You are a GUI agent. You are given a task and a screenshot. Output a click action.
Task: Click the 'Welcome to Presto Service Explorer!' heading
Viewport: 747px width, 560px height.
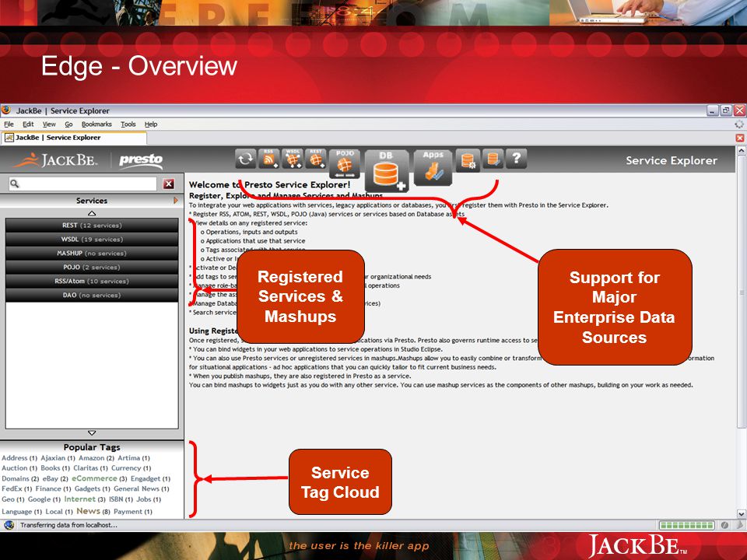coord(270,185)
